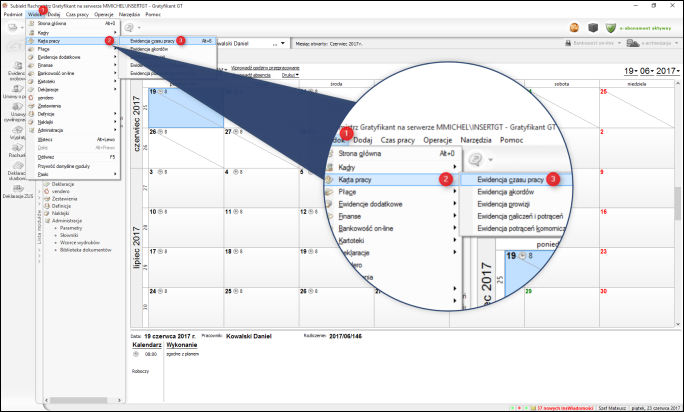The image size is (684, 412).
Task: Open the e-archiwizacja toolbar dropdown arrow
Action: (x=677, y=43)
